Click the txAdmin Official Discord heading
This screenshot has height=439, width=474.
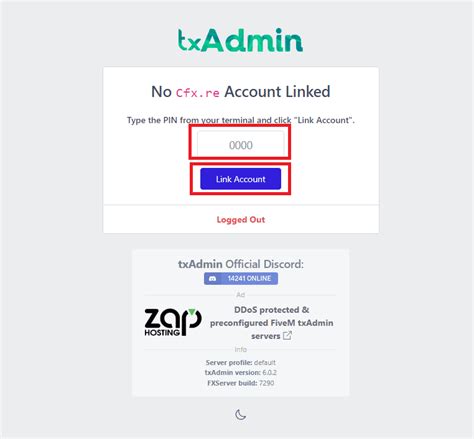click(241, 264)
